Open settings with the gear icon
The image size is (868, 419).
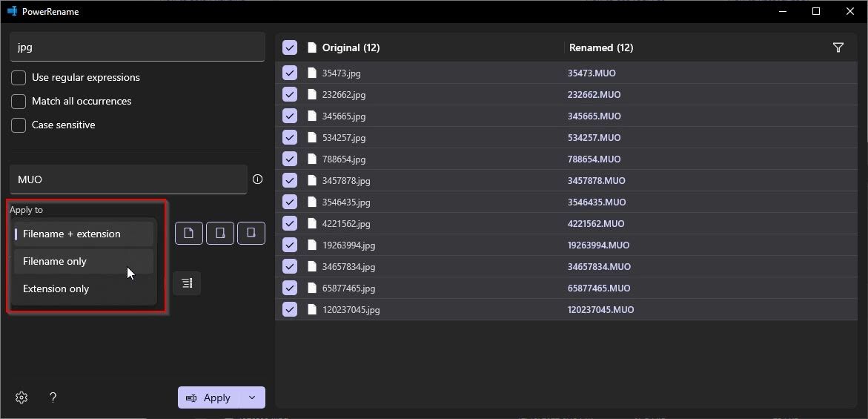coord(21,397)
